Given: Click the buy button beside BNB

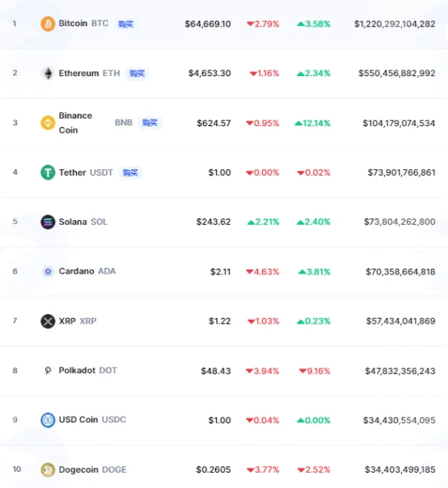Looking at the screenshot, I should coord(150,123).
